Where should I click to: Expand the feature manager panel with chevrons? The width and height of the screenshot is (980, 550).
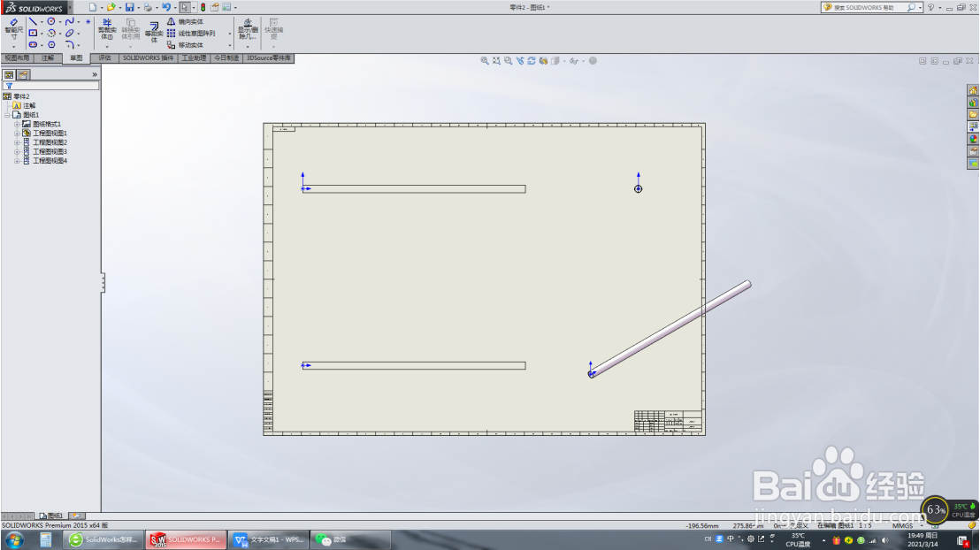coord(95,74)
